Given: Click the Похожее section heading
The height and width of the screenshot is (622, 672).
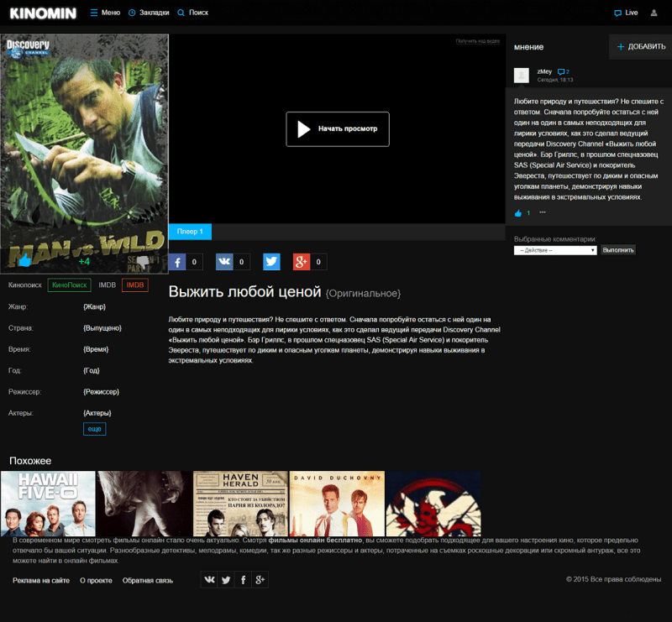Looking at the screenshot, I should pos(30,461).
